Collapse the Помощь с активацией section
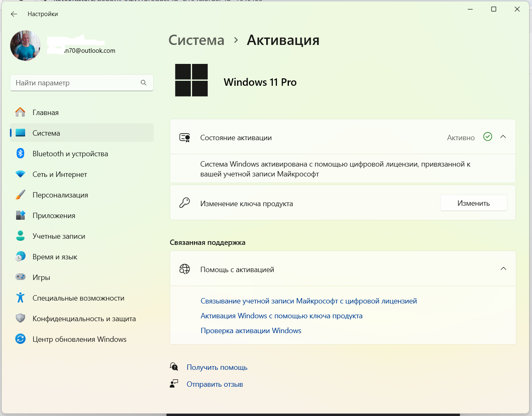 pos(503,268)
